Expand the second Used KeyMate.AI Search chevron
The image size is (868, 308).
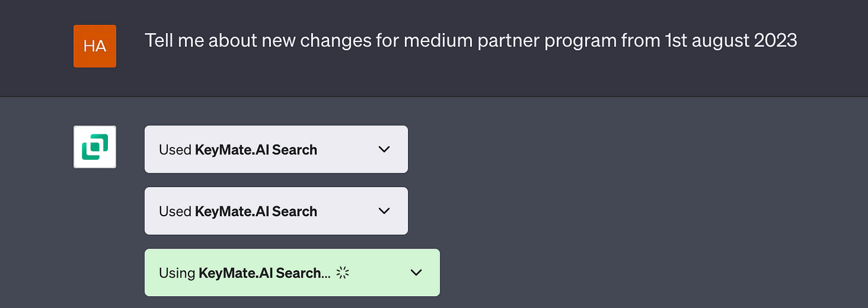pos(384,211)
